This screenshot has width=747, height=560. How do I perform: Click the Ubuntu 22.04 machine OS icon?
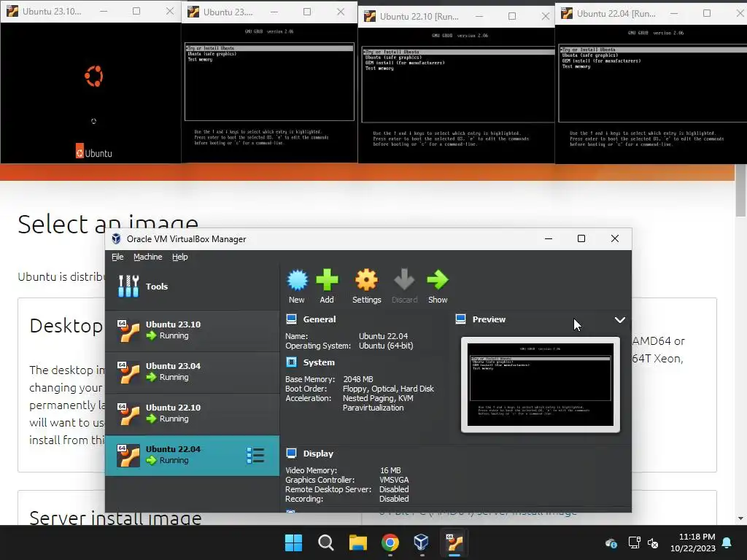[128, 455]
